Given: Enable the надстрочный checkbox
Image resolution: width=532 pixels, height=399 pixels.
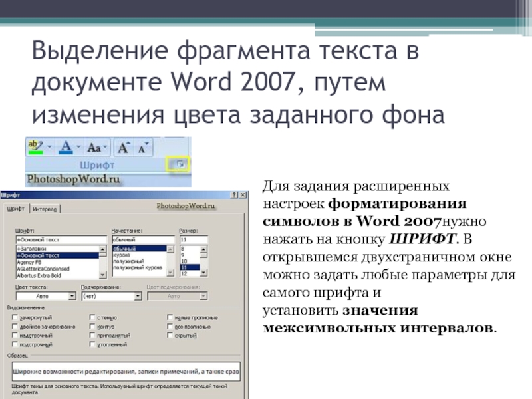Looking at the screenshot, I should point(14,336).
